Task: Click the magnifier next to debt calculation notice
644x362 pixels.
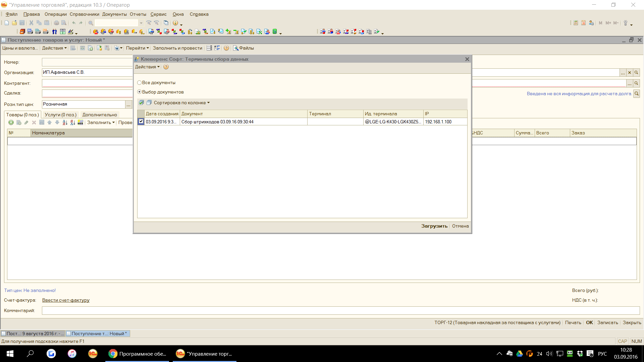Action: tap(636, 94)
